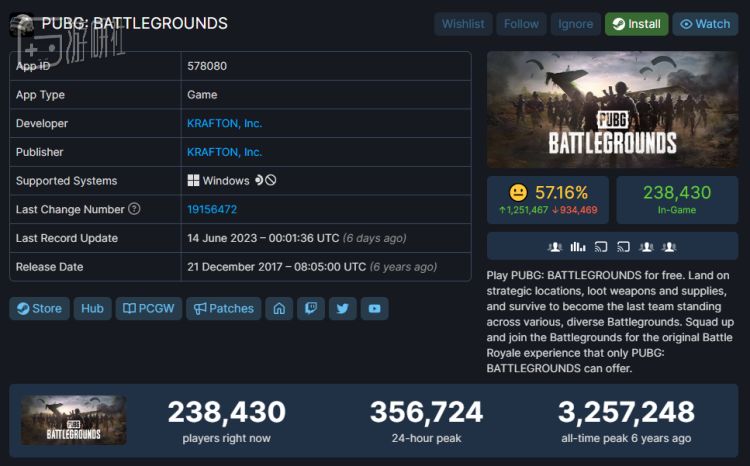
Task: Click the PUBG app icon beside the title
Action: tap(22, 24)
